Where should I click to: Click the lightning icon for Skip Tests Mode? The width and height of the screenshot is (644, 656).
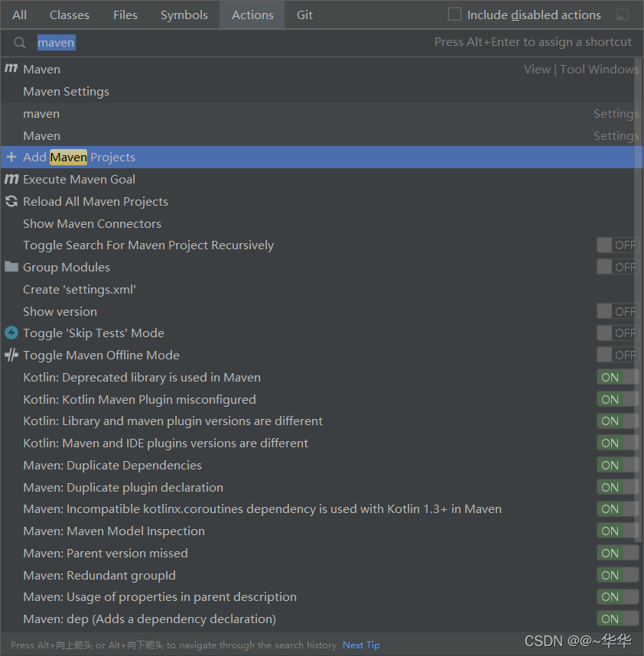tap(10, 333)
